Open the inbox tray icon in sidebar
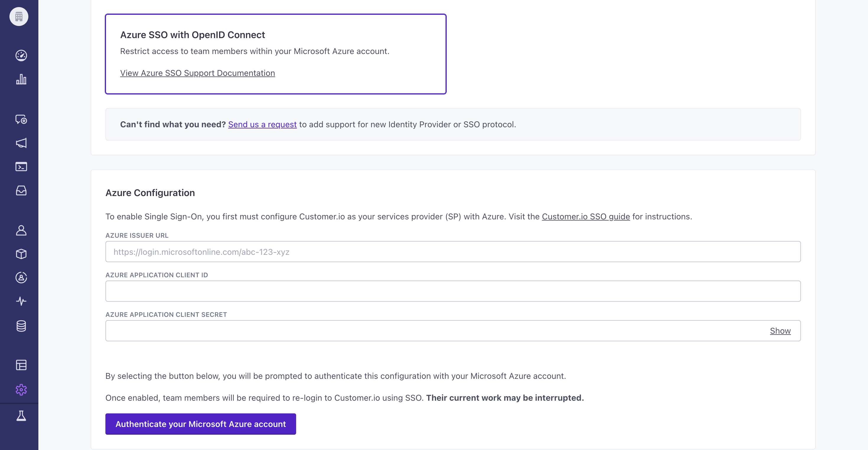Screen dimensions: 868x450 (21, 190)
